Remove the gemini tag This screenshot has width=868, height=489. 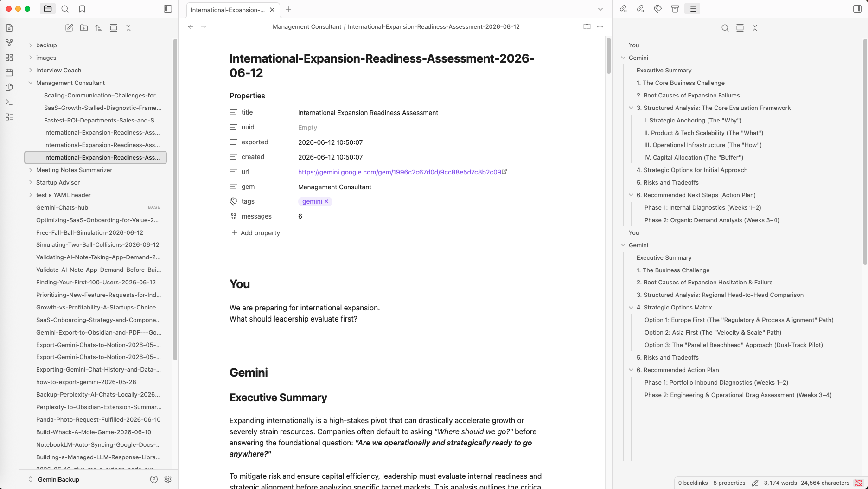pos(326,201)
